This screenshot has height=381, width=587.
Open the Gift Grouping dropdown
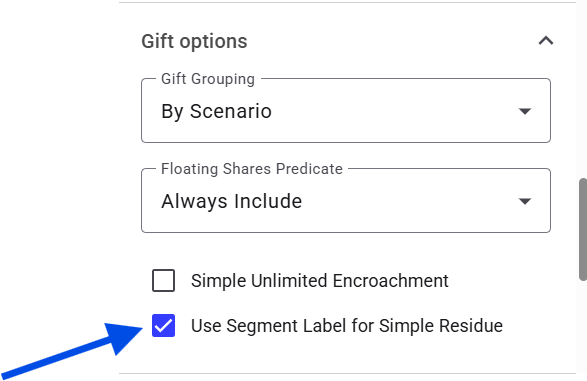(x=346, y=111)
